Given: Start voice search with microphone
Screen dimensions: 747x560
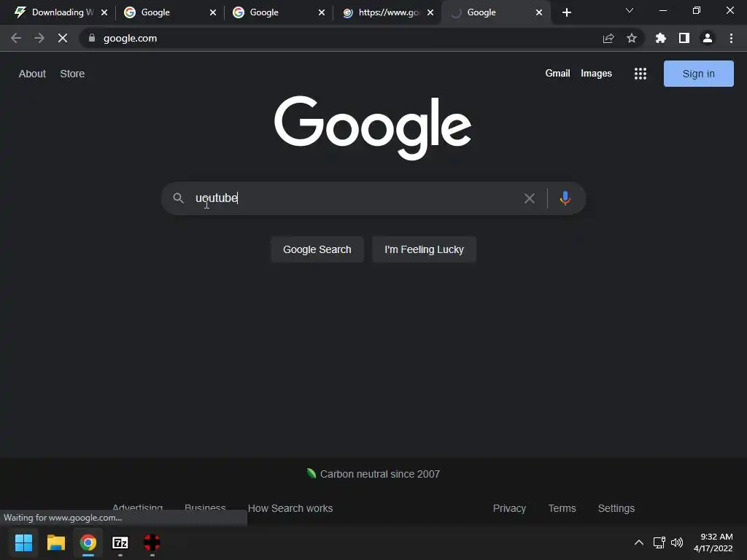Looking at the screenshot, I should pos(565,198).
